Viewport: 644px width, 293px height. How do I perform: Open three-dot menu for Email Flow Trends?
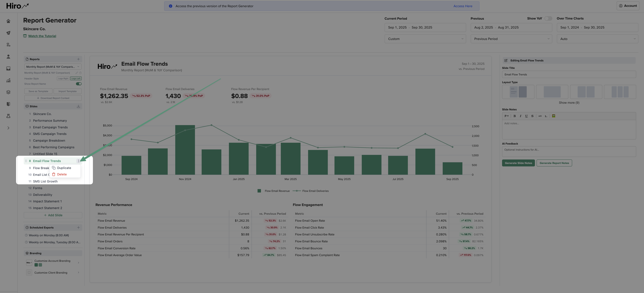(x=79, y=161)
